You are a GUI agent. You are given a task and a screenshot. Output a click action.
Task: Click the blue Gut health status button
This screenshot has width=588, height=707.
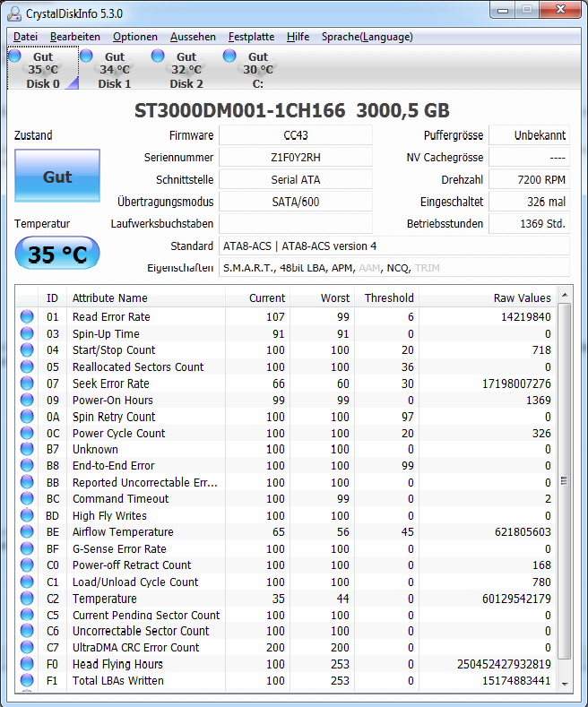[x=57, y=176]
